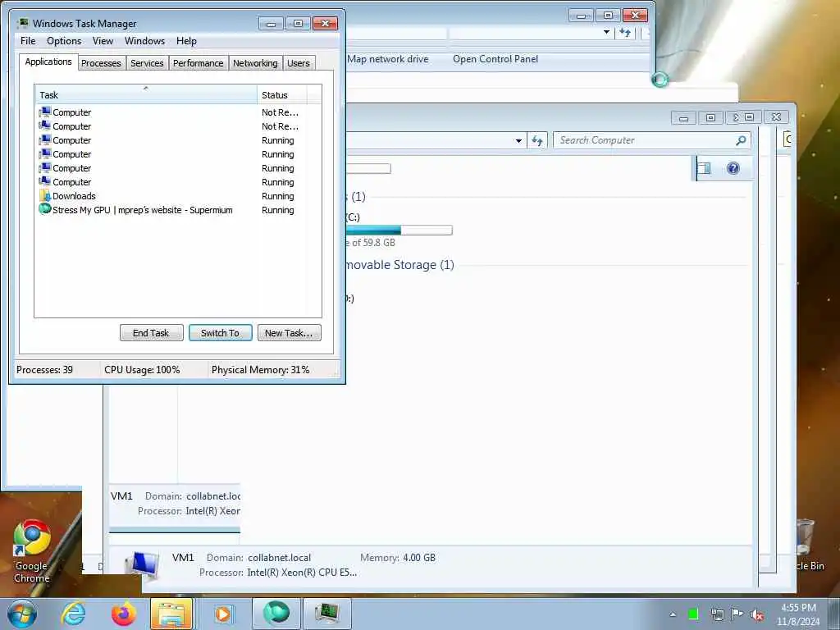Click the Physical Memory: 31% status entry

[x=260, y=370]
